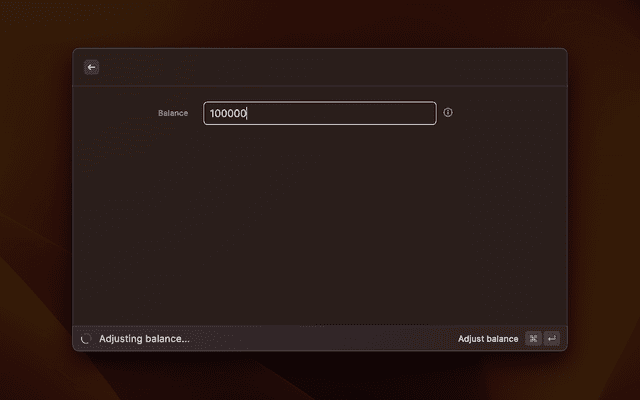Open the info tooltip beside Balance field
Screen dimensions: 640x400
tap(448, 113)
